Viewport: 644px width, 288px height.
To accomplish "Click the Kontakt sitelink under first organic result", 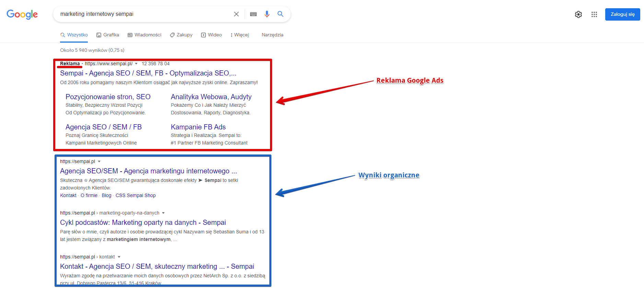I will [68, 195].
